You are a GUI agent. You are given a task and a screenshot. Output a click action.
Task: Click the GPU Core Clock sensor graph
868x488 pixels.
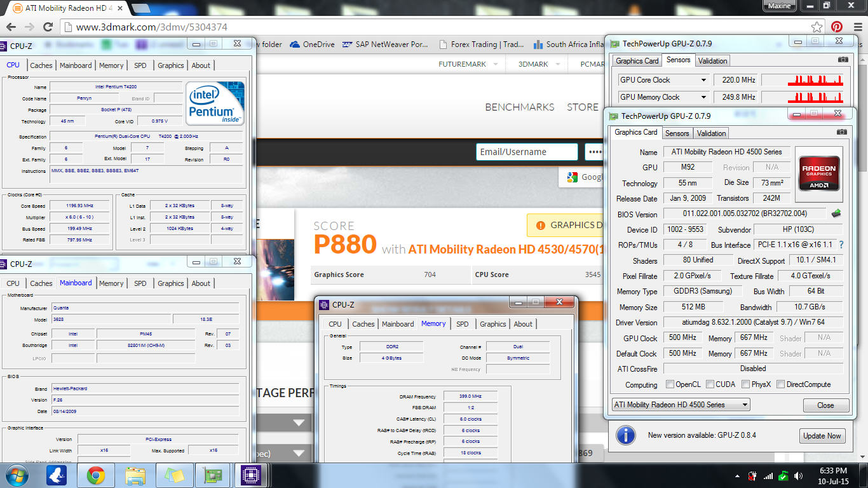[x=803, y=80]
